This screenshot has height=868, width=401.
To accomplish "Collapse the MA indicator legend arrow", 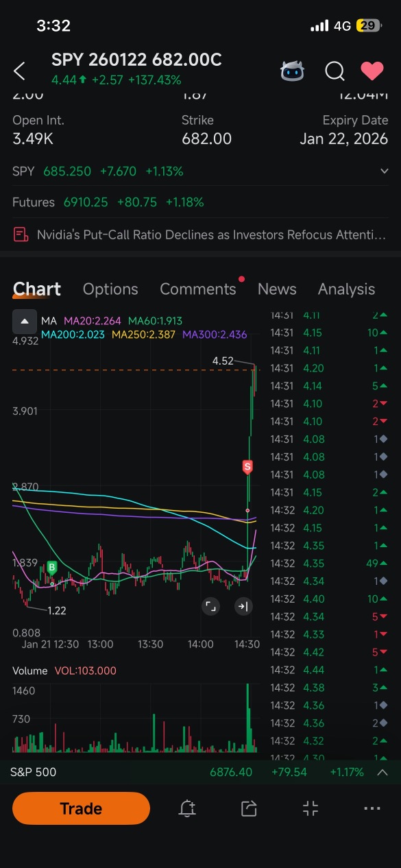I will (25, 321).
